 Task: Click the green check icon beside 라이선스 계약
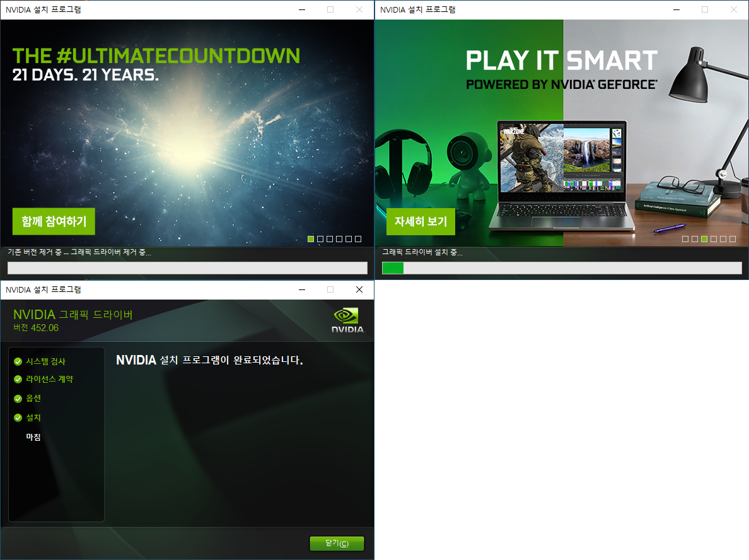(x=18, y=380)
